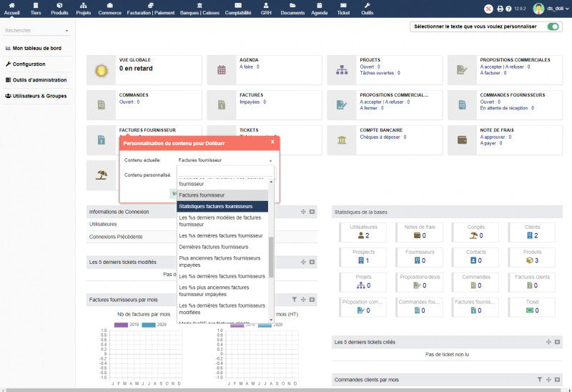
Task: Close the personalization dialog with X
Action: [272, 142]
